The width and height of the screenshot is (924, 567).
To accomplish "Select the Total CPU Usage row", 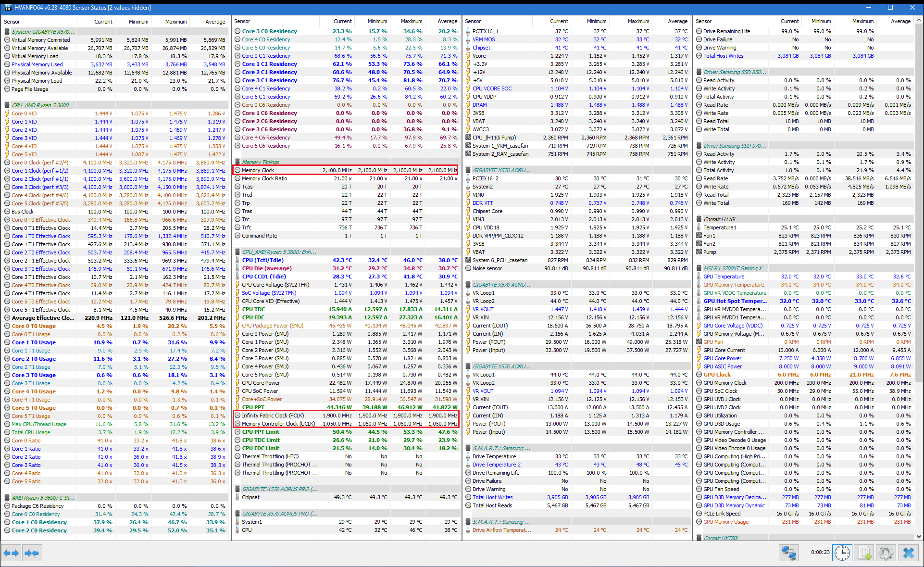I will pos(115,432).
